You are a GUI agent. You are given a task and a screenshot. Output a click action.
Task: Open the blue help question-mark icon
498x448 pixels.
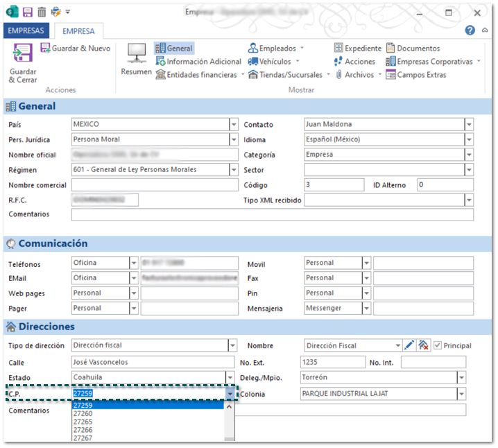pos(470,31)
